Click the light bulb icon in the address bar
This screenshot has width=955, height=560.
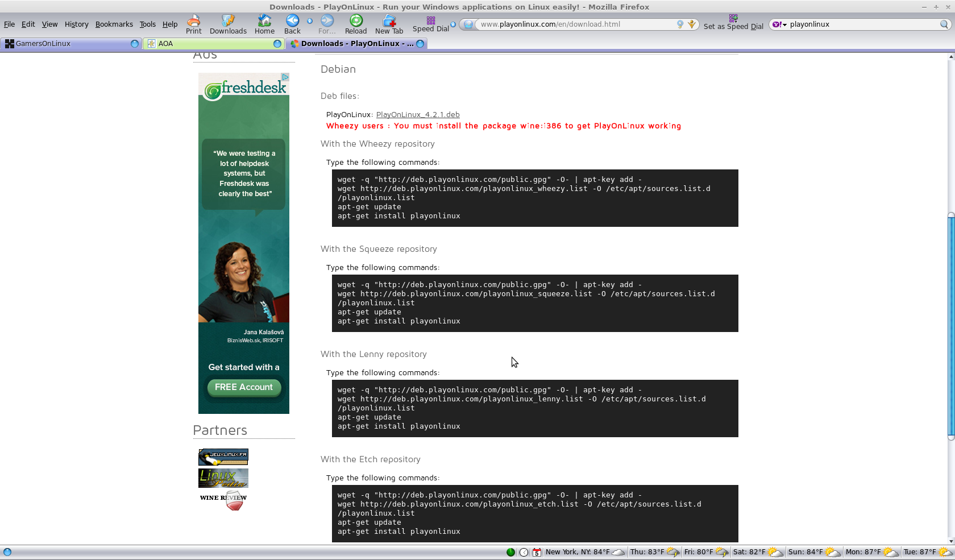[680, 24]
